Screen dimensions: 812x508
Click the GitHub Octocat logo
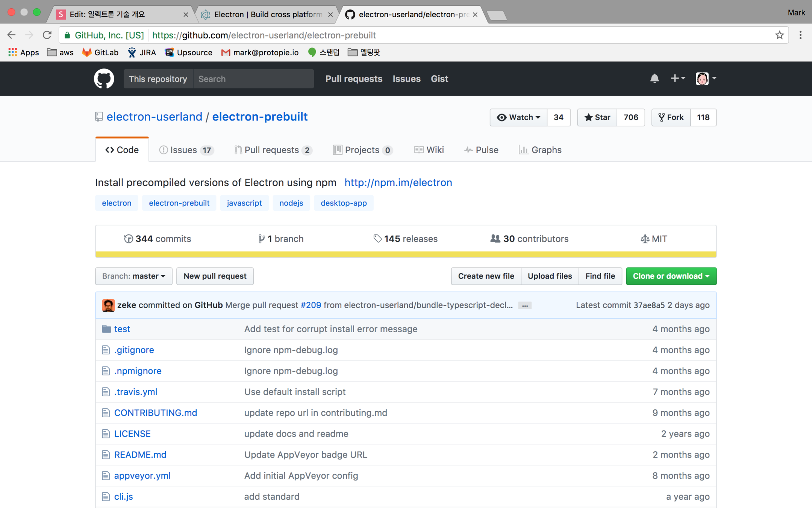click(x=104, y=79)
